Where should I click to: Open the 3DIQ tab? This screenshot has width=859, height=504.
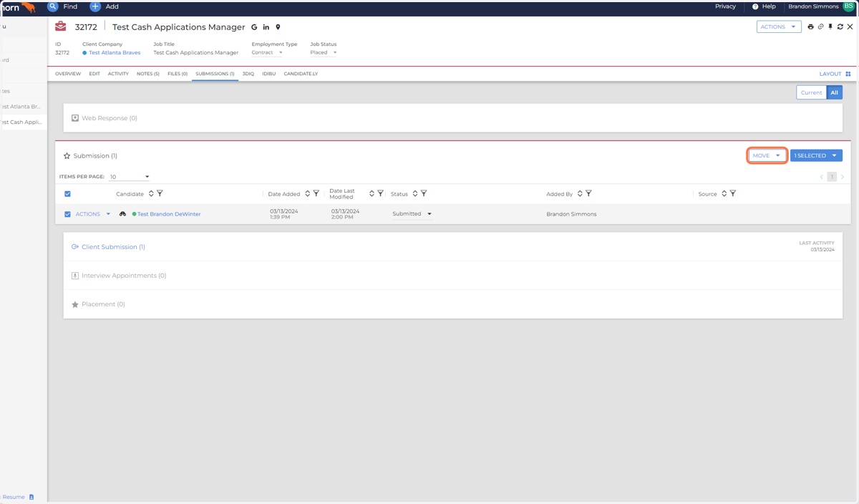coord(248,74)
